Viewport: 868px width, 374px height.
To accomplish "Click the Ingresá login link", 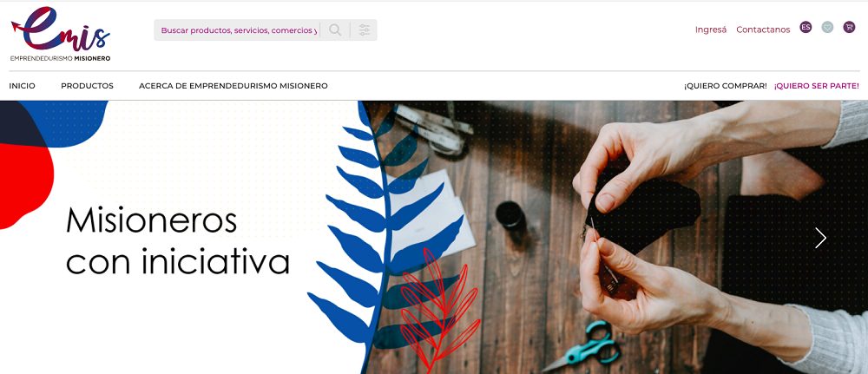I will (x=711, y=30).
